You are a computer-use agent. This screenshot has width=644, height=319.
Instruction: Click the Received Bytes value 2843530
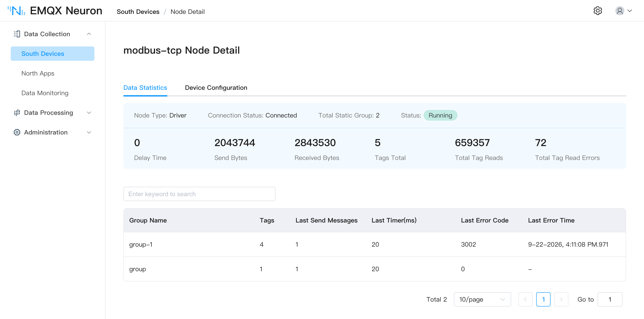315,143
